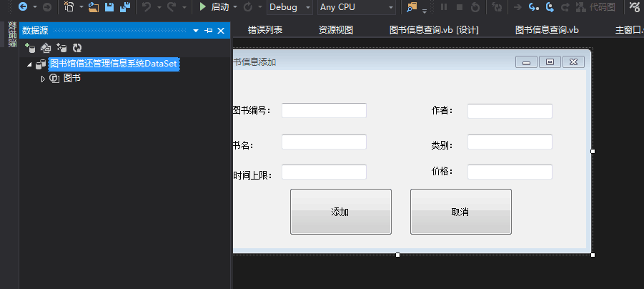Image resolution: width=644 pixels, height=289 pixels.
Task: Open the vertical 数据源 side tab
Action: (13, 34)
